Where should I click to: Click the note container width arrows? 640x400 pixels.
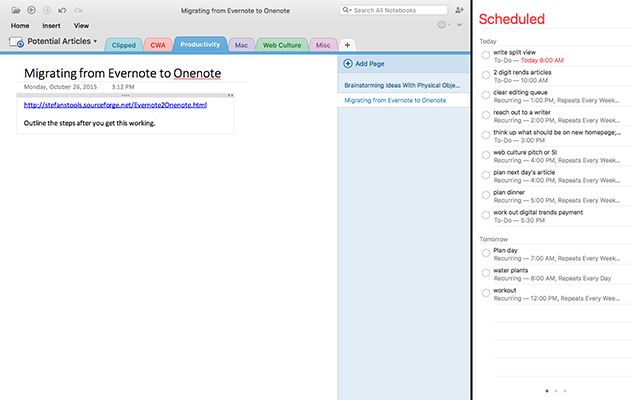pos(231,95)
